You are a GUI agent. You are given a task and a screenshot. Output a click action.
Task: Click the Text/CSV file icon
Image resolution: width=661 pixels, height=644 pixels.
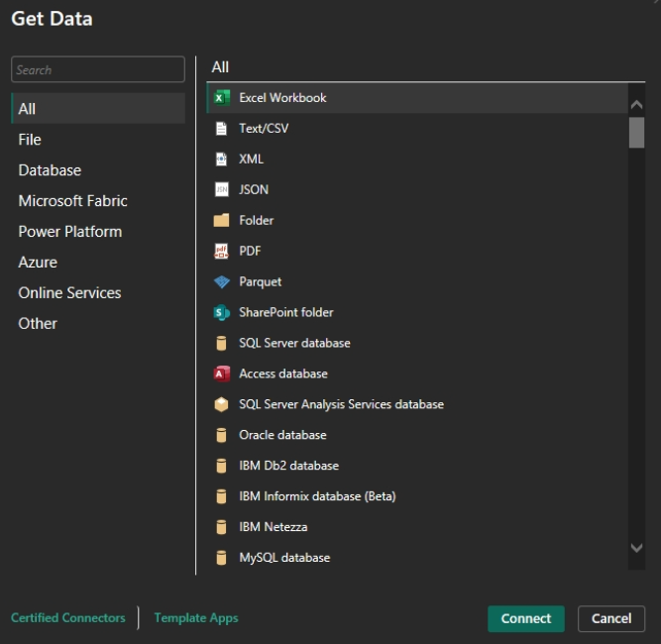pyautogui.click(x=221, y=129)
